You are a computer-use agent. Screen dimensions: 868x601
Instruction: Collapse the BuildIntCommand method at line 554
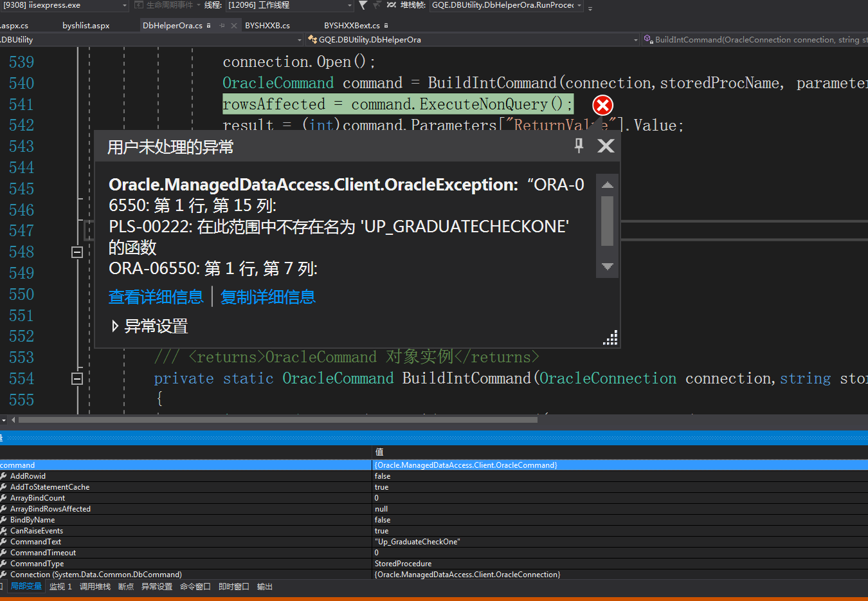coord(77,378)
